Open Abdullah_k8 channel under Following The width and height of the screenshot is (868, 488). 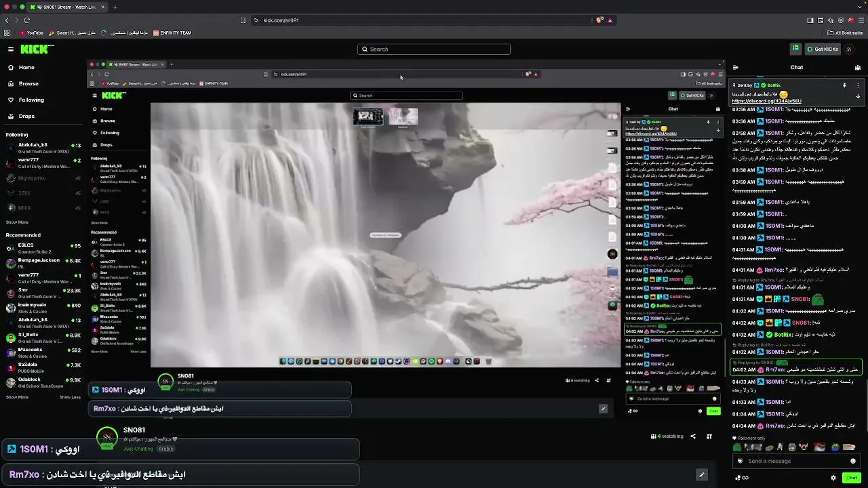click(42, 148)
